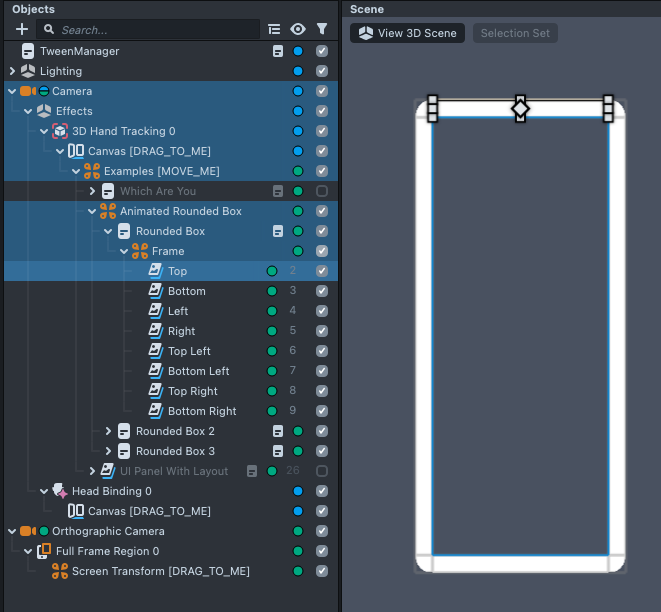
Task: Click the Lighting object icon
Action: coord(28,71)
